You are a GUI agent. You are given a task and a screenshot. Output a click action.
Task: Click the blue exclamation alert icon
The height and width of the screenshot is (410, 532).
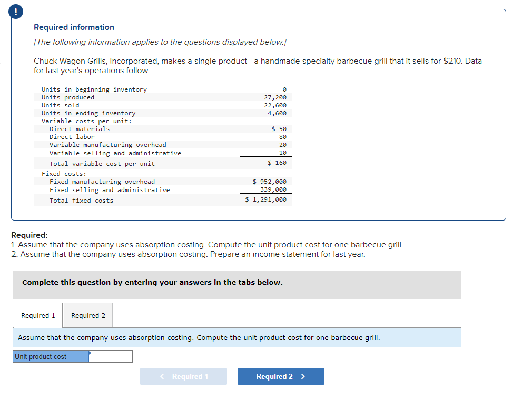(16, 12)
